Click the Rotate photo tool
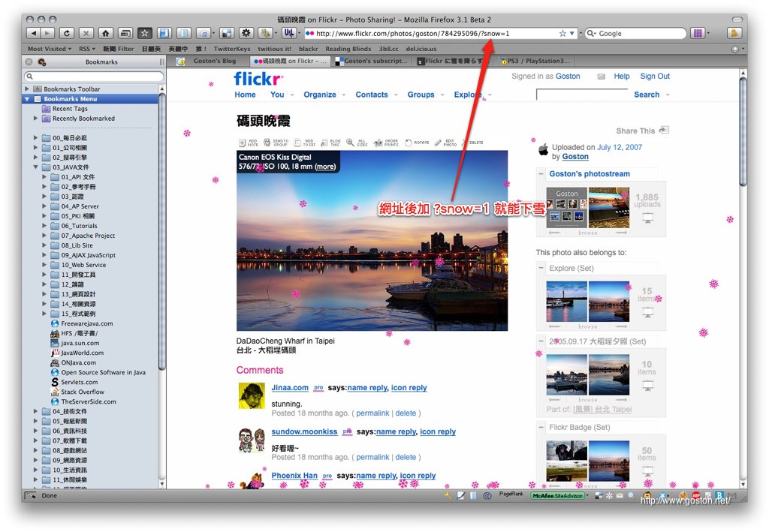This screenshot has width=769, height=532. pos(417,143)
